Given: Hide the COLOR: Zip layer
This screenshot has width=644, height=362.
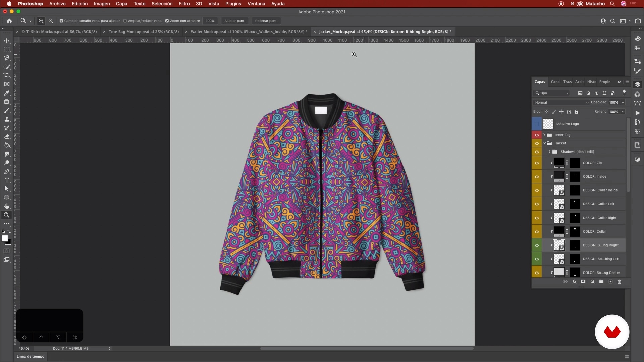Looking at the screenshot, I should click(x=537, y=163).
